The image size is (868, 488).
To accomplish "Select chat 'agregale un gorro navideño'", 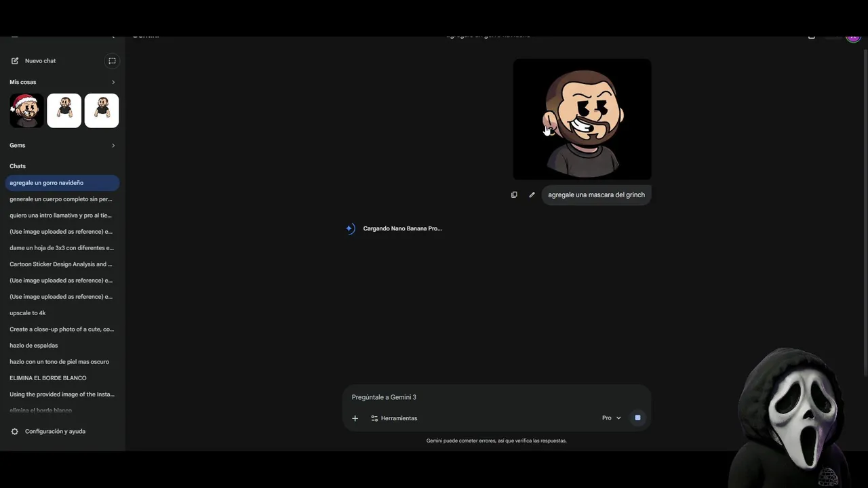I will point(62,182).
